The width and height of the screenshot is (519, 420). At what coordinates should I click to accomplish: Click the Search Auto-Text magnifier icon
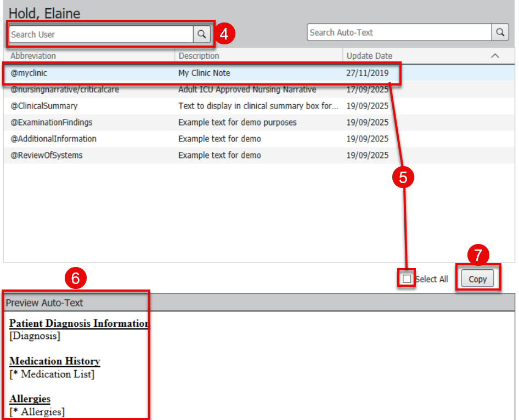click(500, 32)
